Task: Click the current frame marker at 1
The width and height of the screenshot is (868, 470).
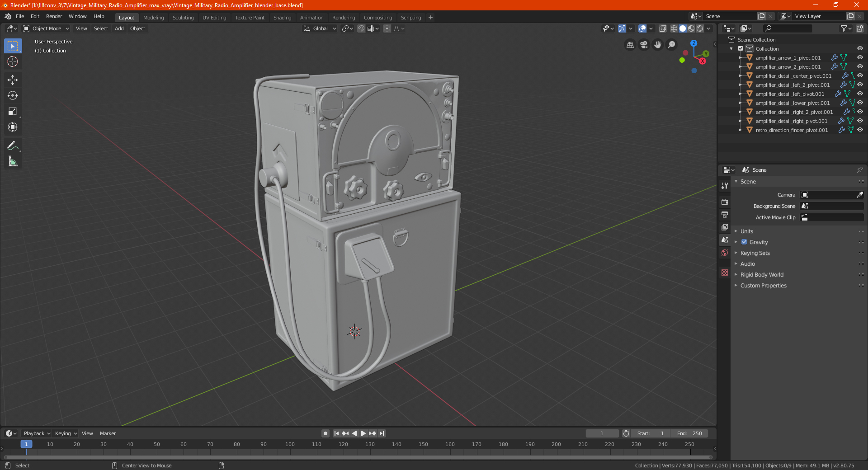Action: 26,444
